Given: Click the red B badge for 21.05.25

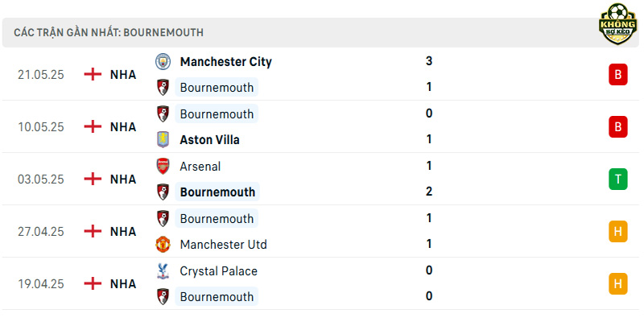Looking at the screenshot, I should coord(617,75).
